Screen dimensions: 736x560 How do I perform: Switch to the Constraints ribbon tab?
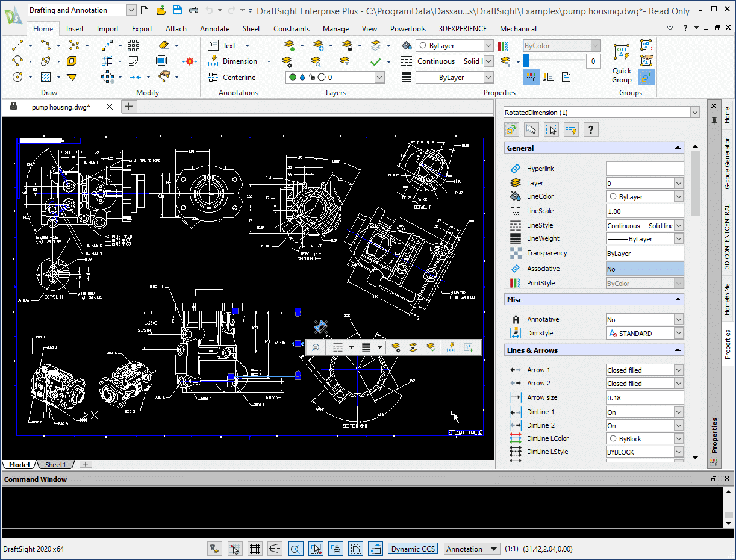point(292,28)
